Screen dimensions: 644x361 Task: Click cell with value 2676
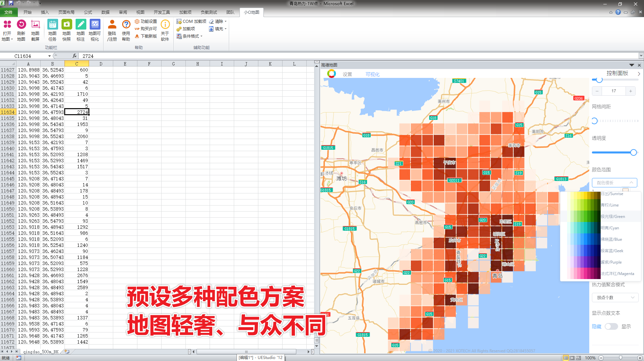(x=77, y=275)
